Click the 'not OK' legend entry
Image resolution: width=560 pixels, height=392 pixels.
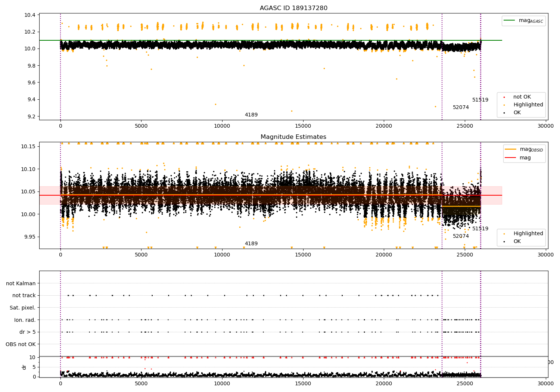click(522, 97)
